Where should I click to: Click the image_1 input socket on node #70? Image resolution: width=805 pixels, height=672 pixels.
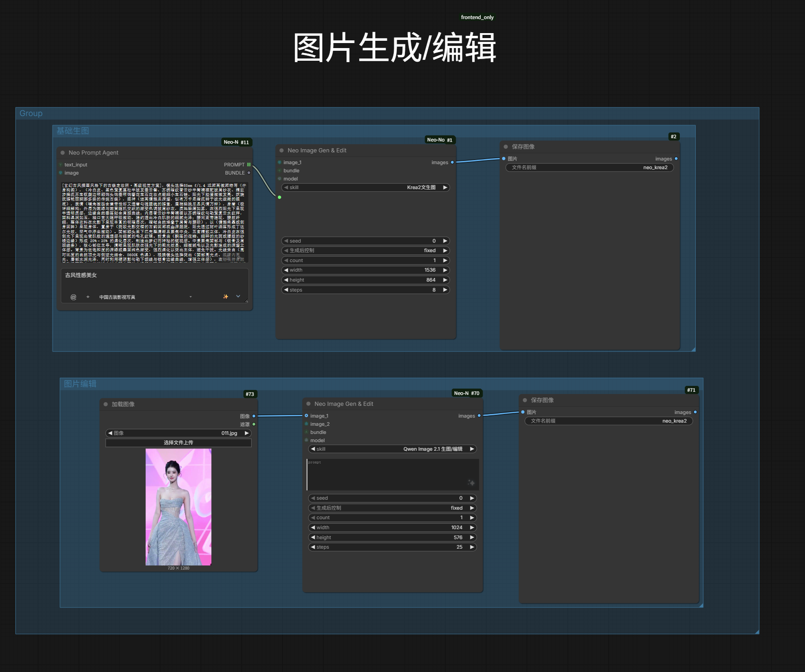[306, 416]
